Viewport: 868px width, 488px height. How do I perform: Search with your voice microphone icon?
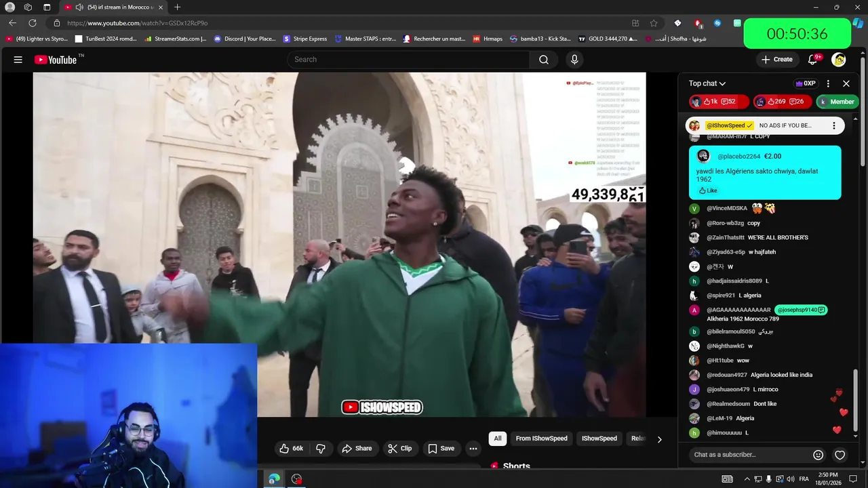(574, 60)
